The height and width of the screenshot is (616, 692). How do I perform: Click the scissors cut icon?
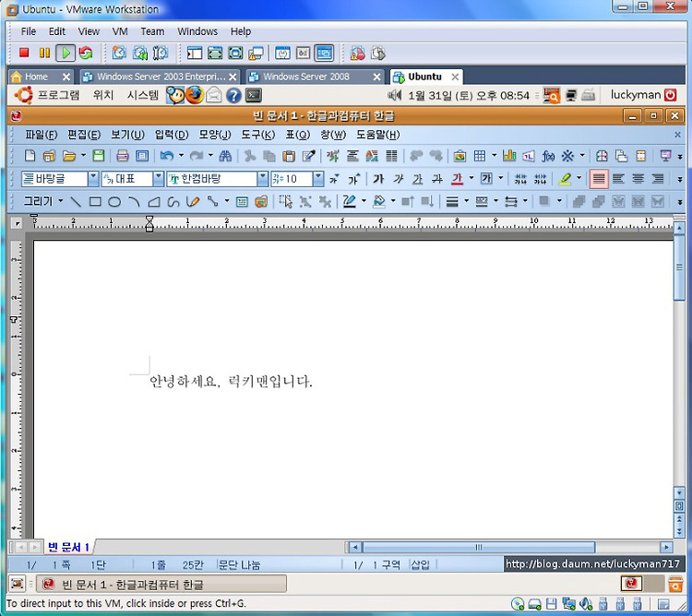point(250,155)
